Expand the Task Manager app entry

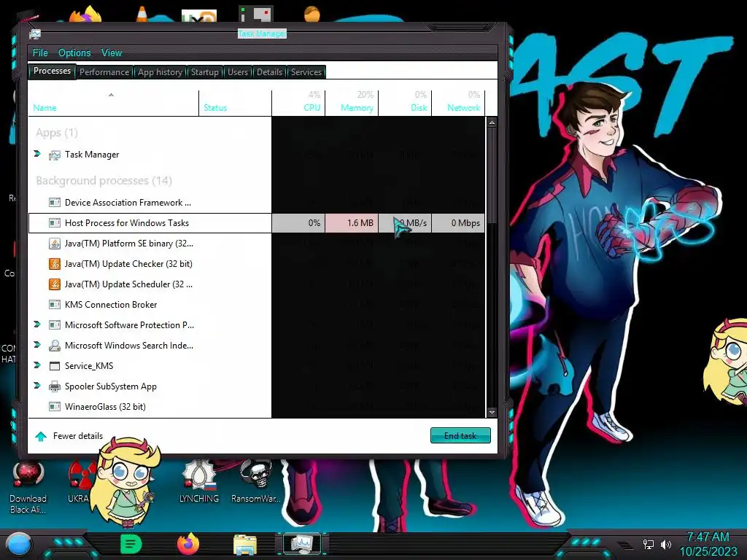pyautogui.click(x=37, y=154)
